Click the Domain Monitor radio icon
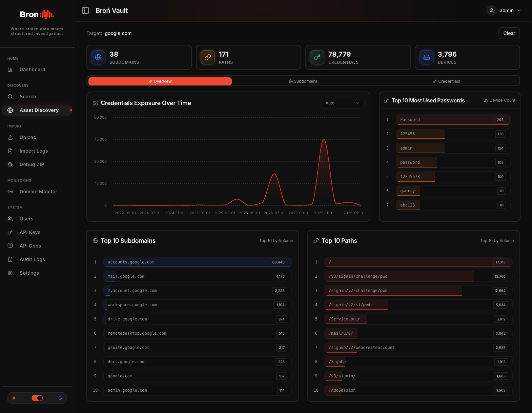Image resolution: width=532 pixels, height=413 pixels. click(10, 192)
